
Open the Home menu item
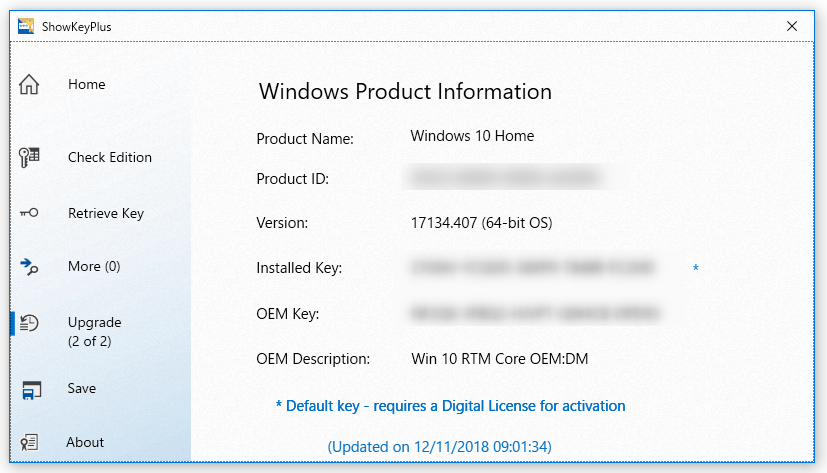click(86, 84)
